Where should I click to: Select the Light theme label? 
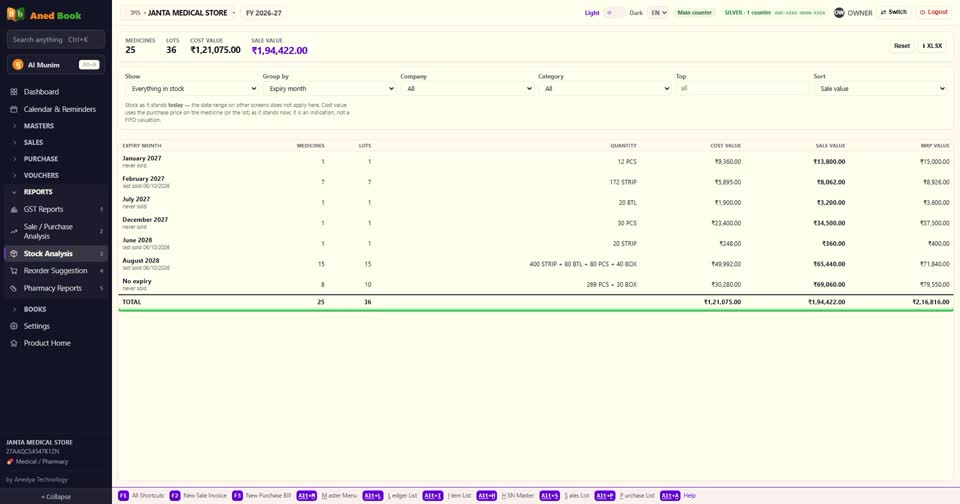coord(592,13)
